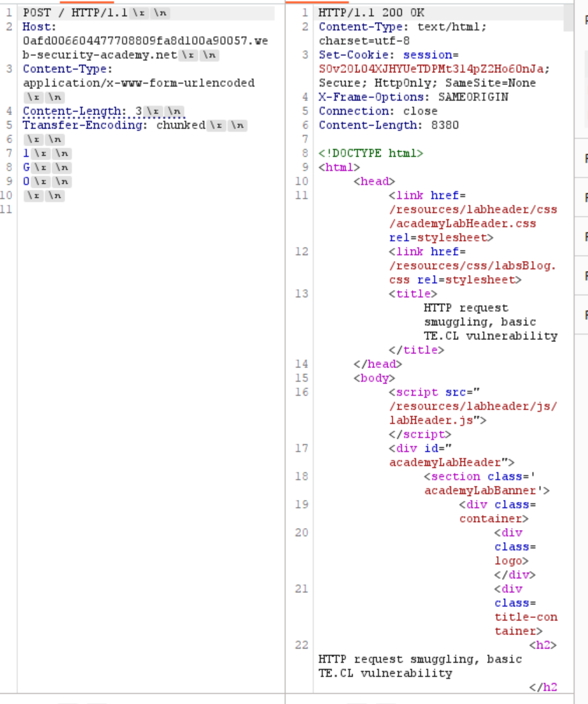Click the opening '<title>' tag
Viewport: 588px width, 704px height.
tap(413, 294)
